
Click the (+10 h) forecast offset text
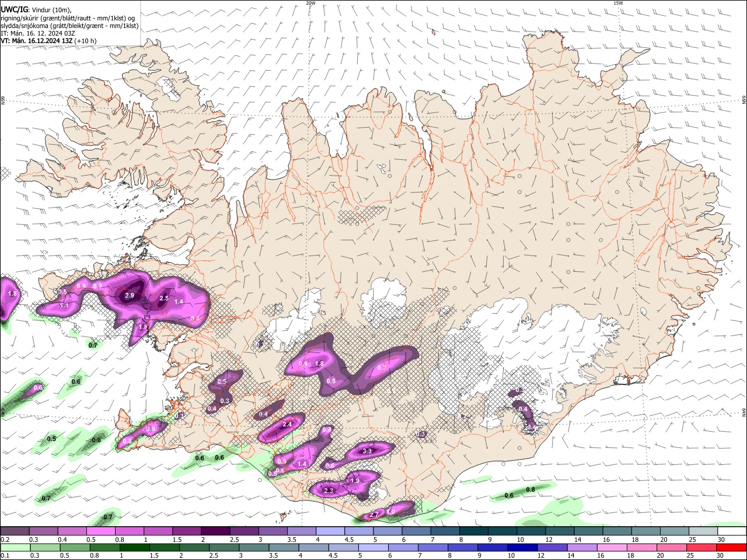pyautogui.click(x=86, y=41)
